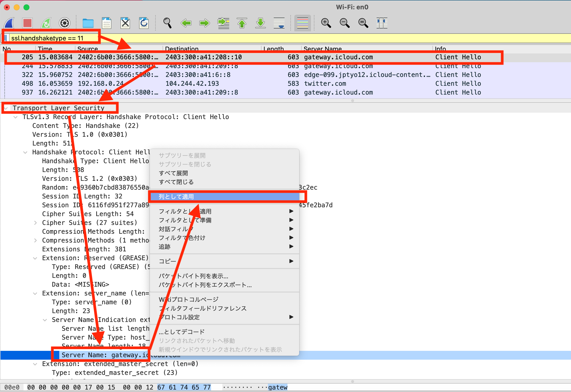Click the resize columns icon
571x392 pixels.
381,23
